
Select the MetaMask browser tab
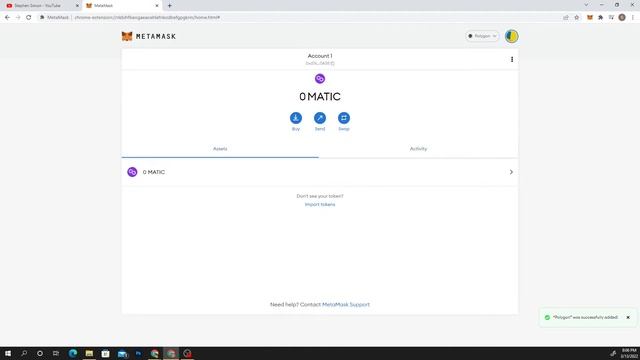pyautogui.click(x=122, y=6)
